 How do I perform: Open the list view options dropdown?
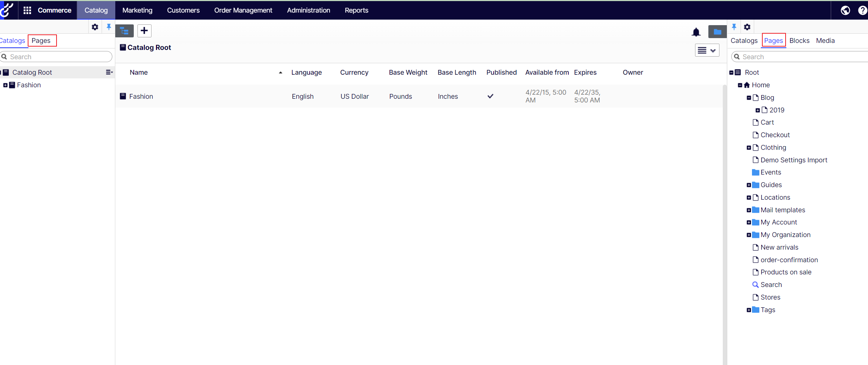pyautogui.click(x=707, y=51)
